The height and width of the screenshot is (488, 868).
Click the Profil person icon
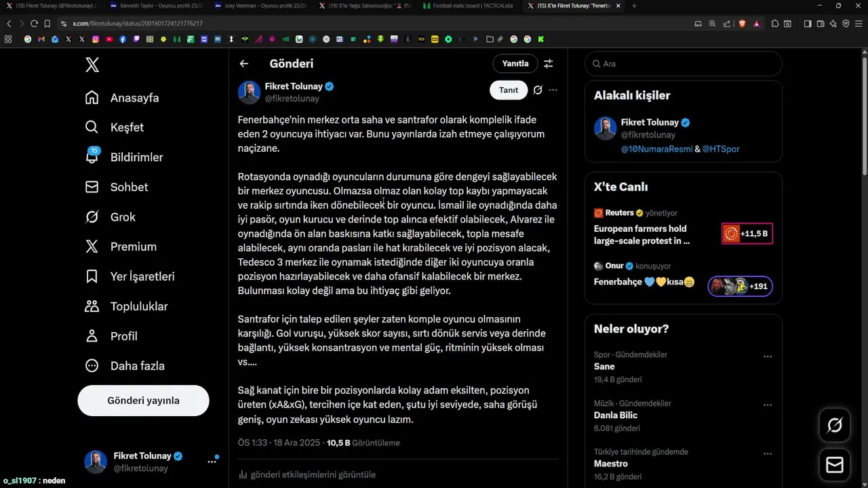coord(92,336)
